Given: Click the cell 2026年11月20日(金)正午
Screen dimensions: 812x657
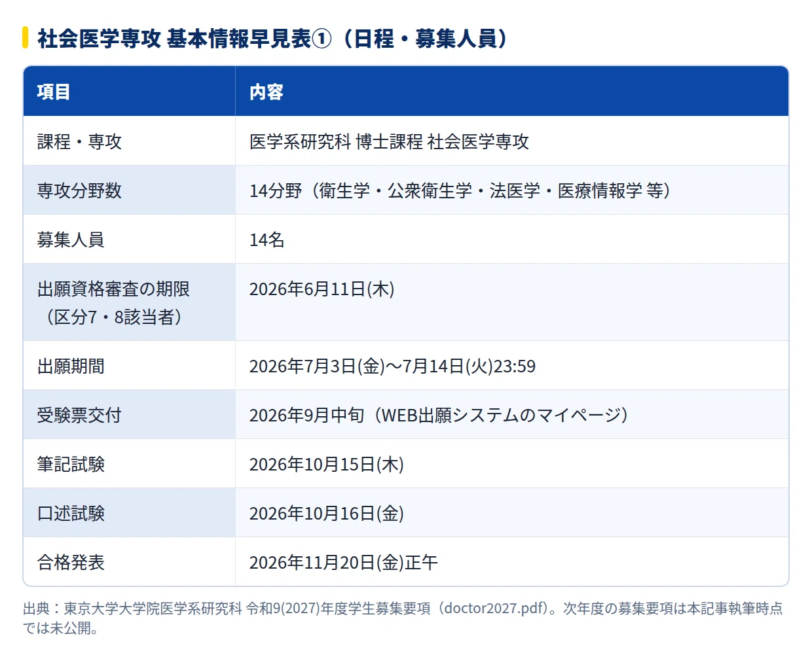Looking at the screenshot, I should point(512,562).
